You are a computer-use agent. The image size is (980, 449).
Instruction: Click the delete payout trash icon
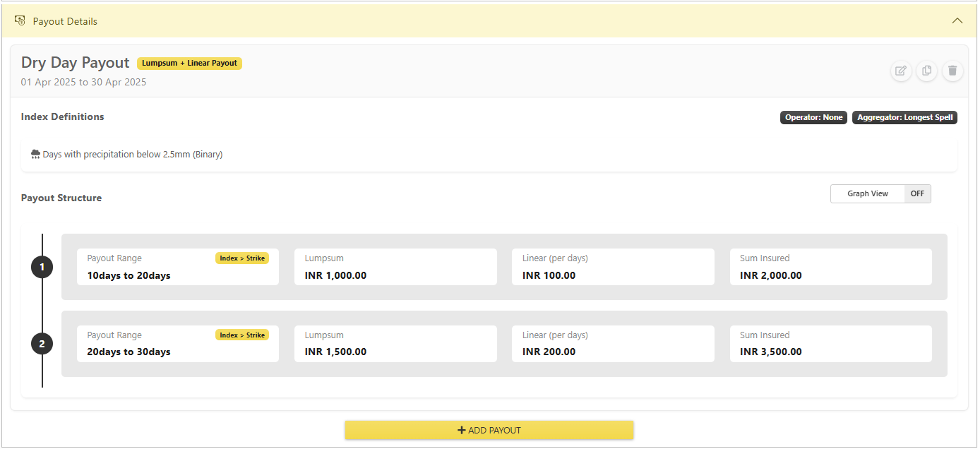[x=952, y=71]
